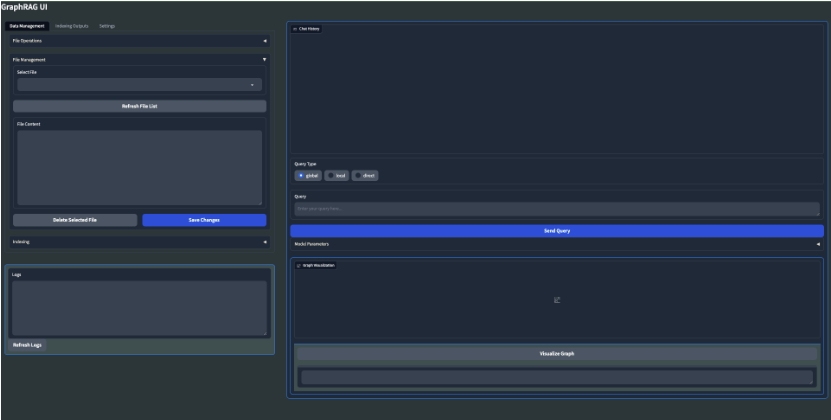Switch to the Indexing Outputs tab
Screen dimensions: 831x420
point(72,25)
